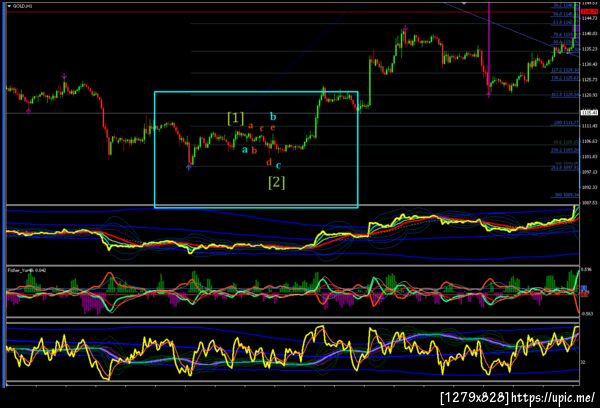This screenshot has width=600, height=408.
Task: Open the dropdown triangle beside GOLD,H1 title
Action: [x=10, y=6]
